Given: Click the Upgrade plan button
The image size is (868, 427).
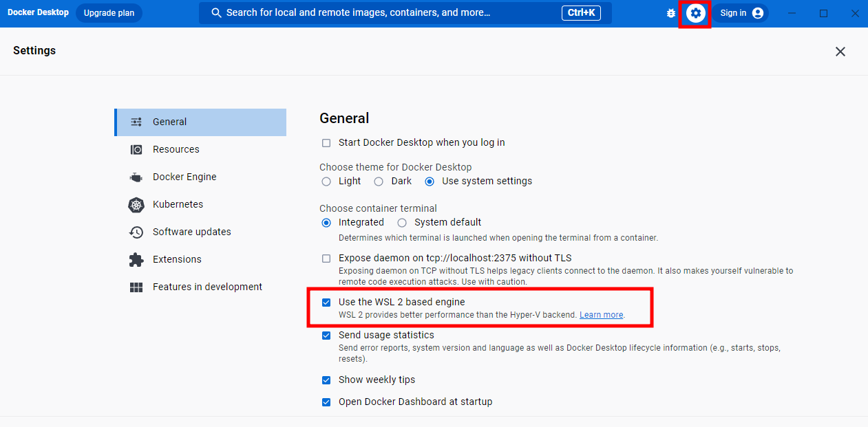Looking at the screenshot, I should (x=109, y=13).
